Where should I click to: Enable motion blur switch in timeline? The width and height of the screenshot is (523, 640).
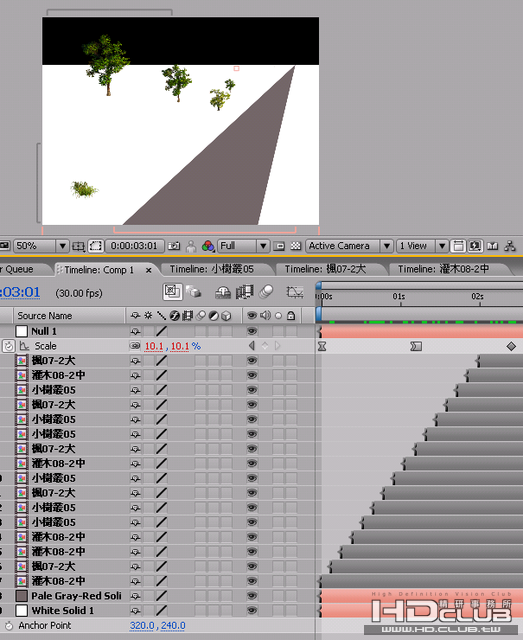pos(266,291)
